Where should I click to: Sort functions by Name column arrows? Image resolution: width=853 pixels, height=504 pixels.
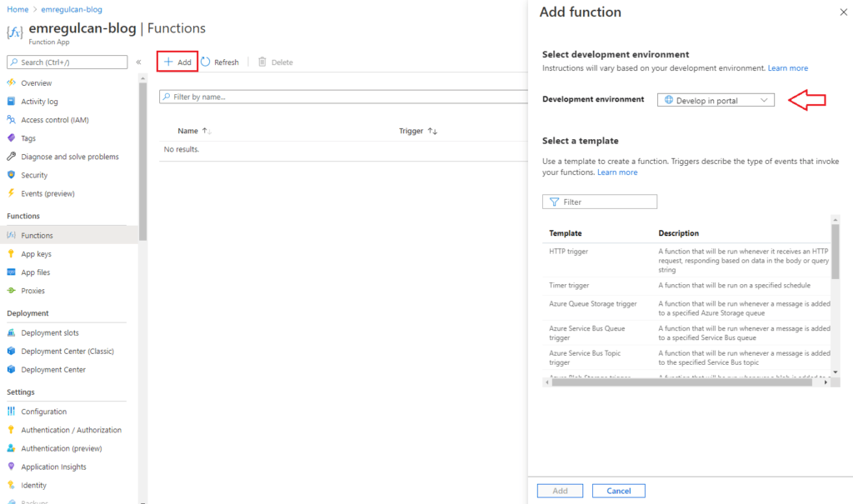coord(207,131)
